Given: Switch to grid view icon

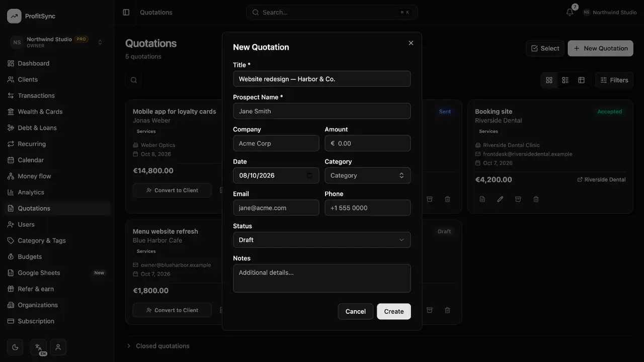Looking at the screenshot, I should point(549,80).
